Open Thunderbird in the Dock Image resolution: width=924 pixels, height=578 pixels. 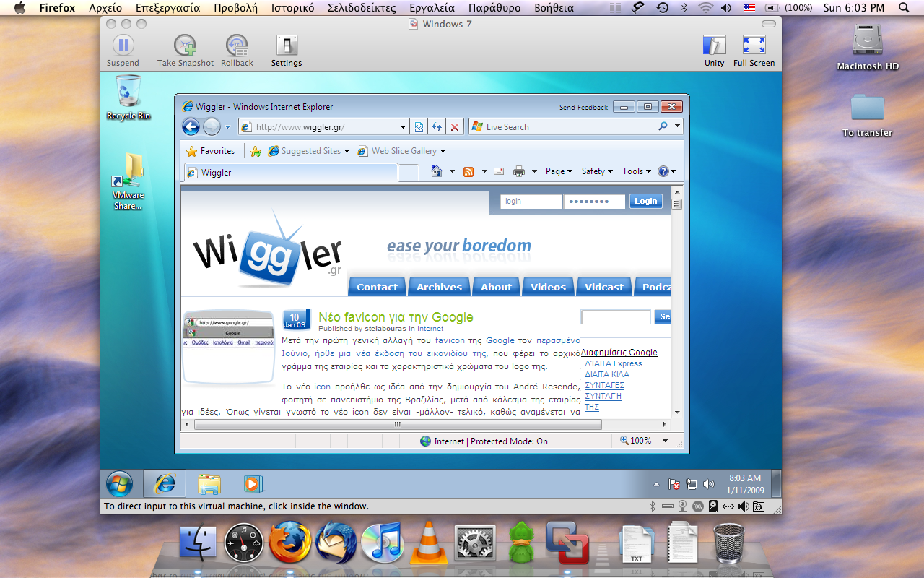click(x=336, y=543)
